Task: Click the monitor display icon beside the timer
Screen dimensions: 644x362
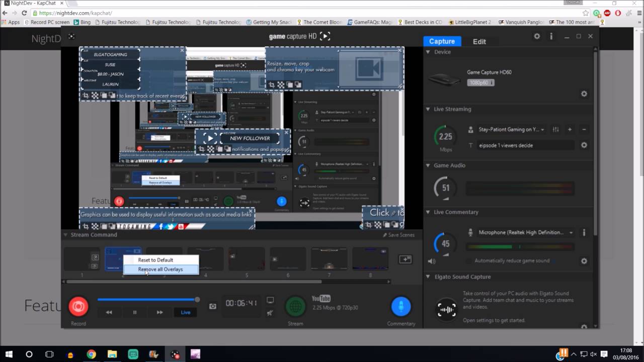Action: 270,300
